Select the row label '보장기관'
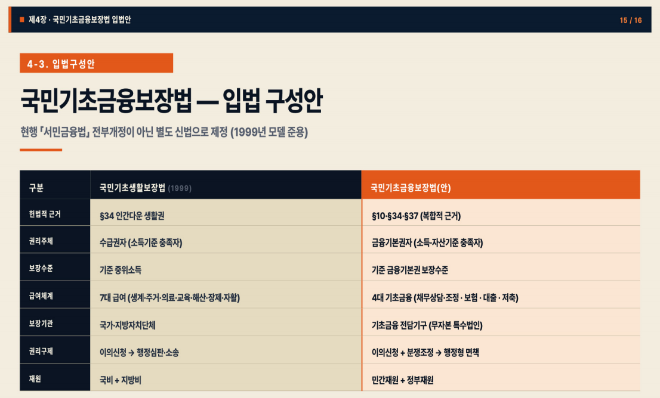The image size is (660, 398). pyautogui.click(x=55, y=322)
